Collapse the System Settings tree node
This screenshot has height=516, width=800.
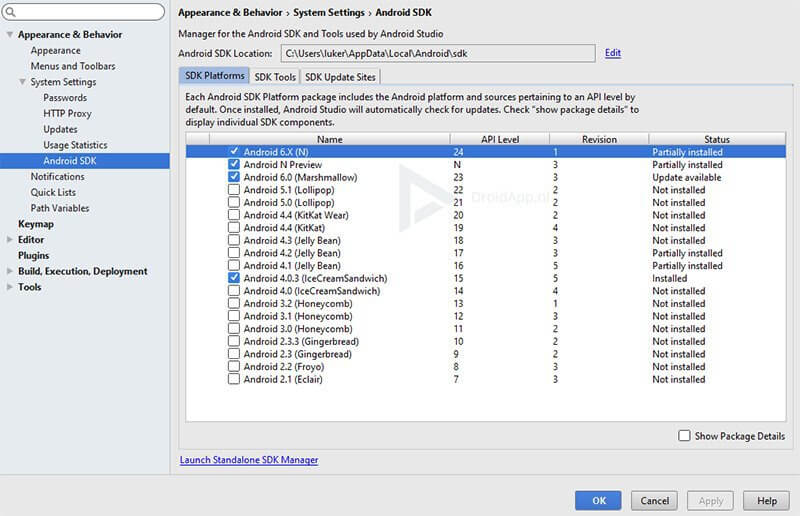[x=22, y=82]
